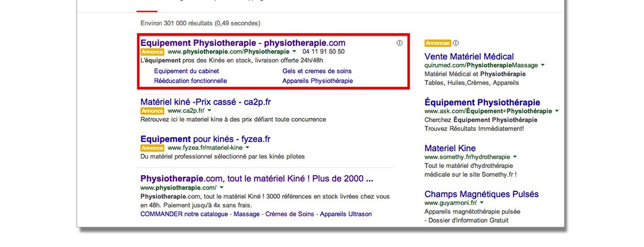Expand dropdown arrow after www.physiotherapie.com/Physiotherapie
Image resolution: width=644 pixels, height=247 pixels.
[x=294, y=52]
